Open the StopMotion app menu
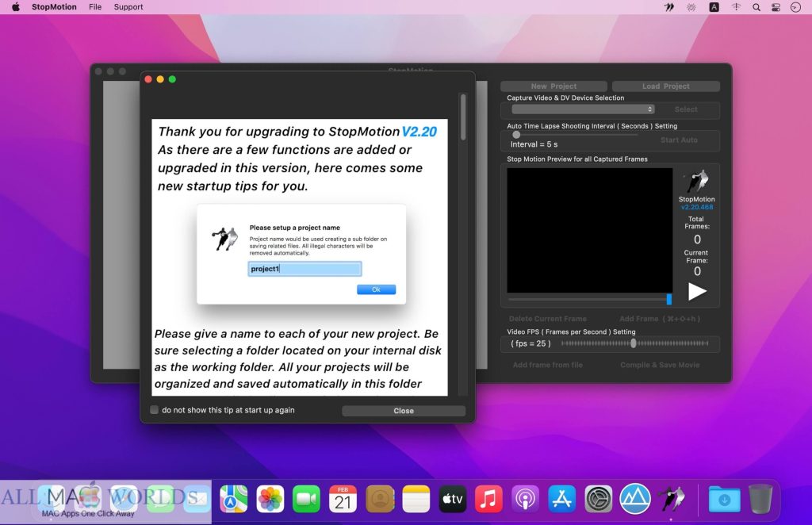 (x=54, y=6)
